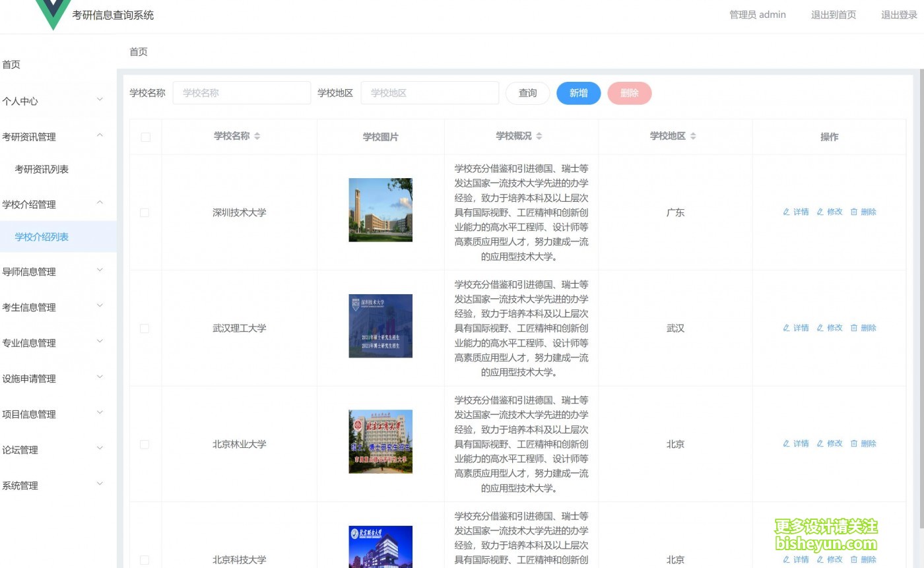Sort by 学校名称 column arrows
924x568 pixels.
click(257, 136)
